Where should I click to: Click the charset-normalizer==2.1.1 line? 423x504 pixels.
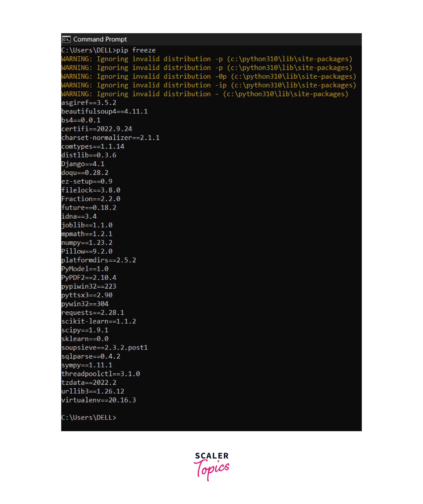pos(110,138)
